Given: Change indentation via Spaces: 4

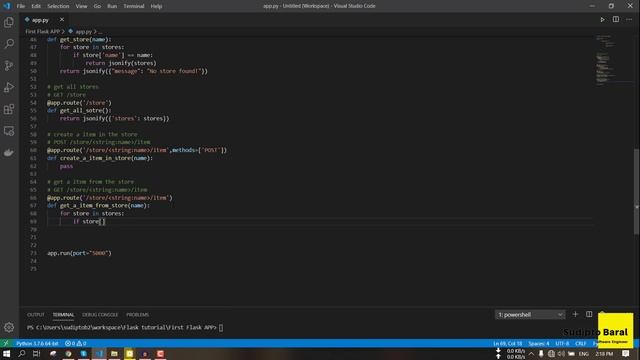Looking at the screenshot, I should [x=539, y=343].
